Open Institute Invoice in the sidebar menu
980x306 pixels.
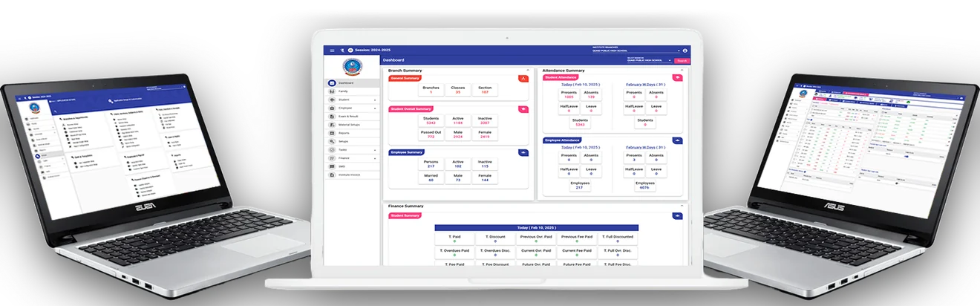(x=353, y=175)
